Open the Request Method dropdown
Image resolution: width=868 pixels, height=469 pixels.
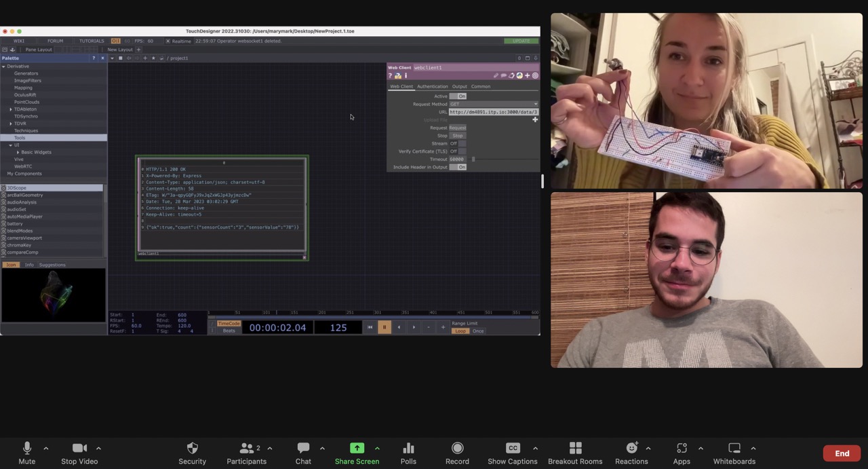(494, 104)
